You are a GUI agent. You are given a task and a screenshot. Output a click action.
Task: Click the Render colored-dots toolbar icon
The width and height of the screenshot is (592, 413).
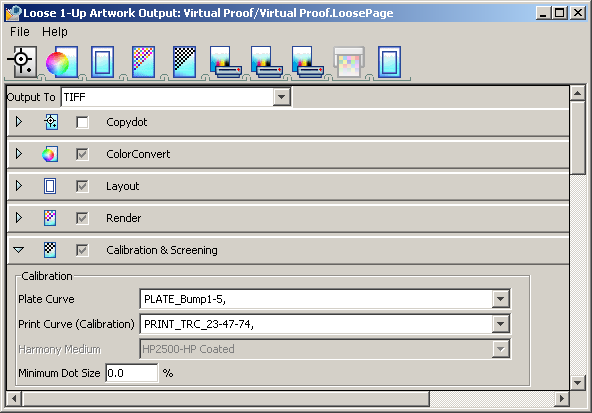(x=143, y=62)
